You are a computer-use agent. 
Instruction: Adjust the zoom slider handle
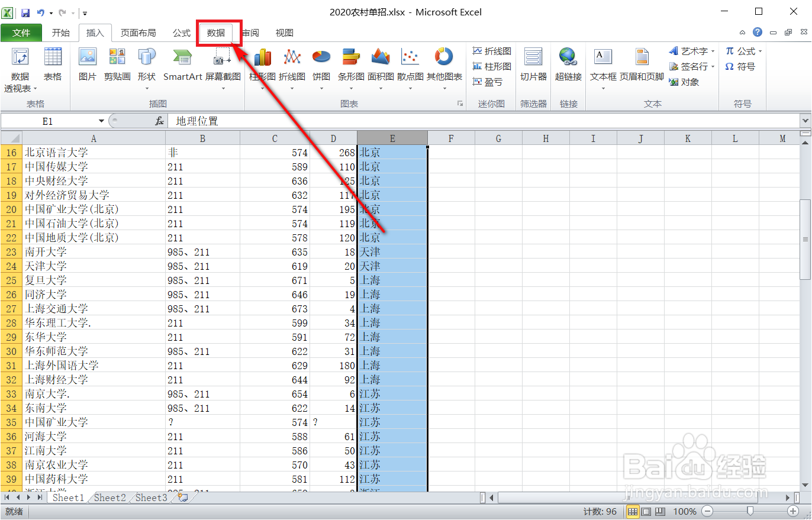(x=750, y=511)
